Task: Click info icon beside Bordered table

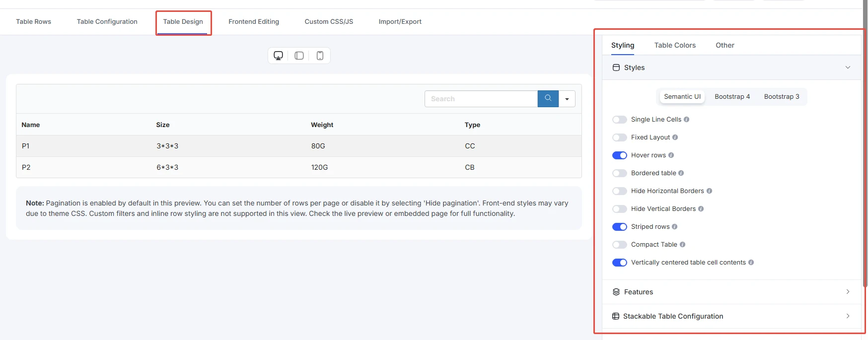Action: (681, 173)
